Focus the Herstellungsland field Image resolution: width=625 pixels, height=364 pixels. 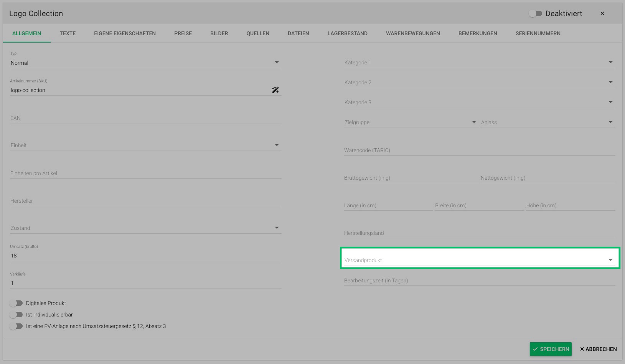480,233
